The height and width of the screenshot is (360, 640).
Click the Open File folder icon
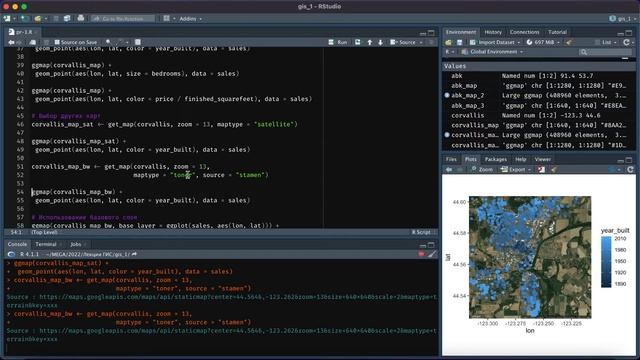pos(38,18)
